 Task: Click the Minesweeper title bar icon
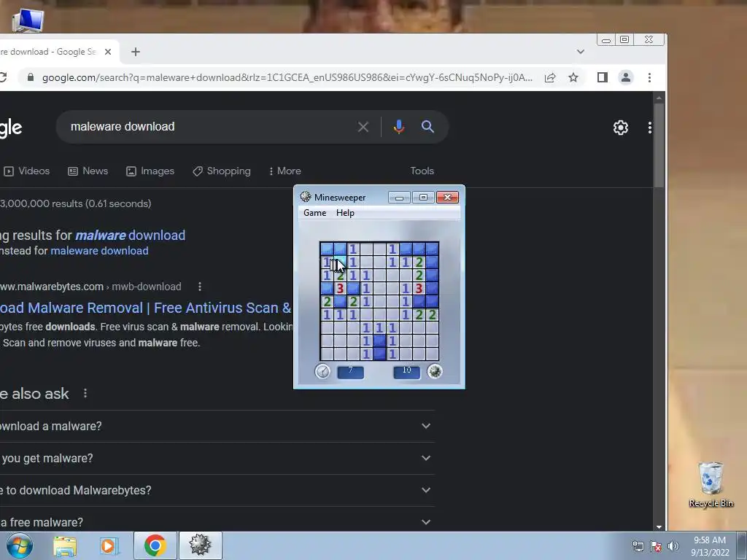point(306,197)
